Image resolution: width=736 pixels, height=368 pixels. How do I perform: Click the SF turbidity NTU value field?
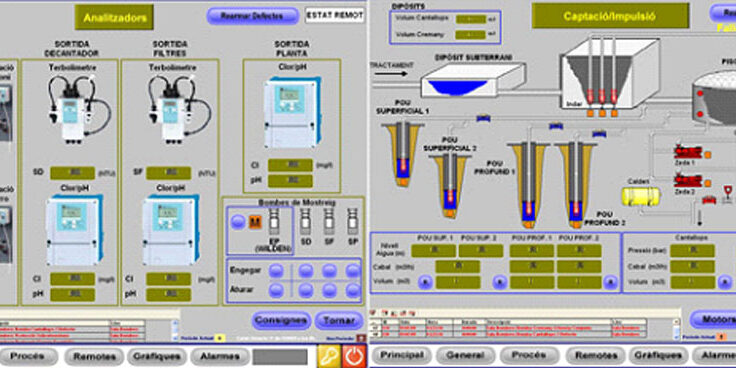pos(169,173)
